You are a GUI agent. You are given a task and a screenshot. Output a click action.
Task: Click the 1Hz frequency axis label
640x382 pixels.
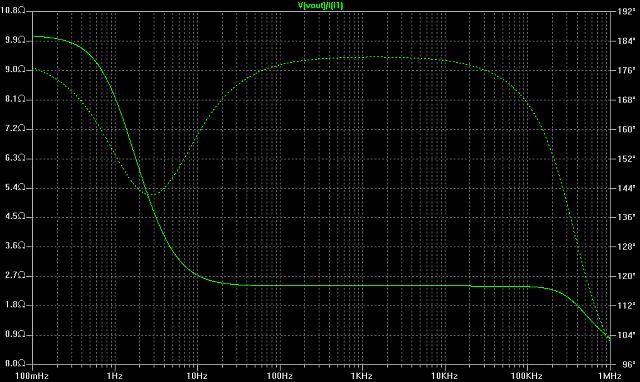(115, 376)
